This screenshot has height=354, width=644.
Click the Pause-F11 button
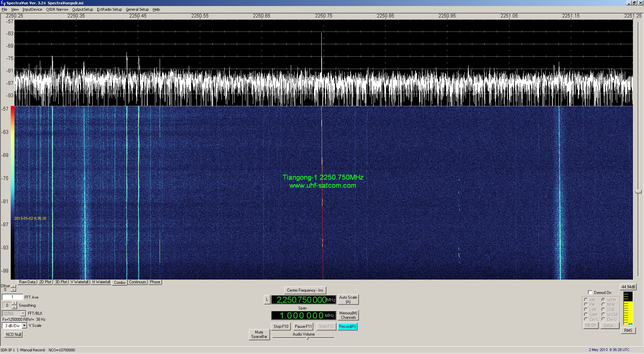(303, 327)
